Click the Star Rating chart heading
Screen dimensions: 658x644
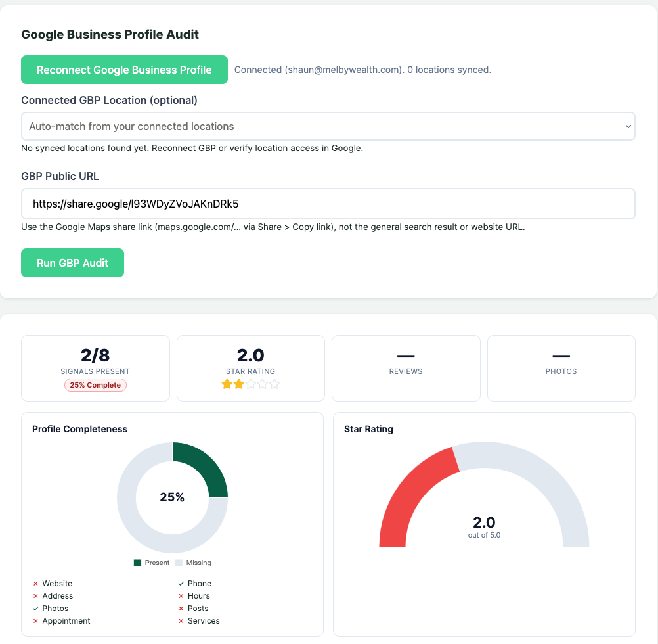368,429
